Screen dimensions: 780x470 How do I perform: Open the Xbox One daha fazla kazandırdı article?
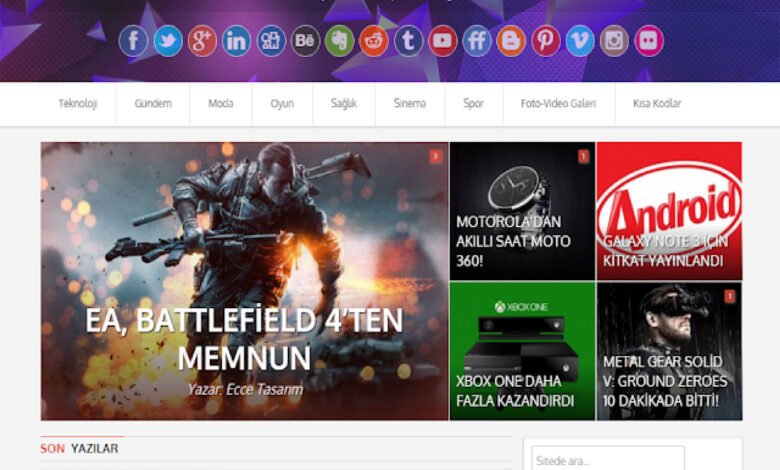pos(515,391)
